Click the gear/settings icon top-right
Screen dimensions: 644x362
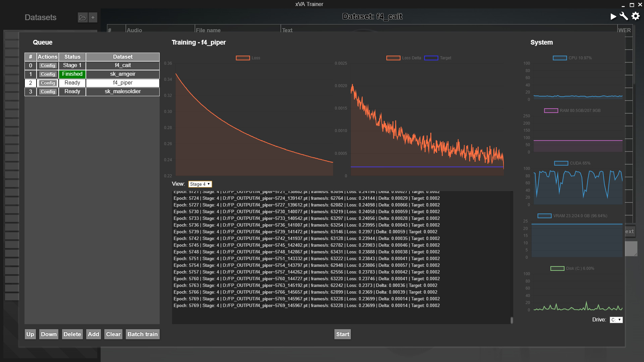pos(636,16)
